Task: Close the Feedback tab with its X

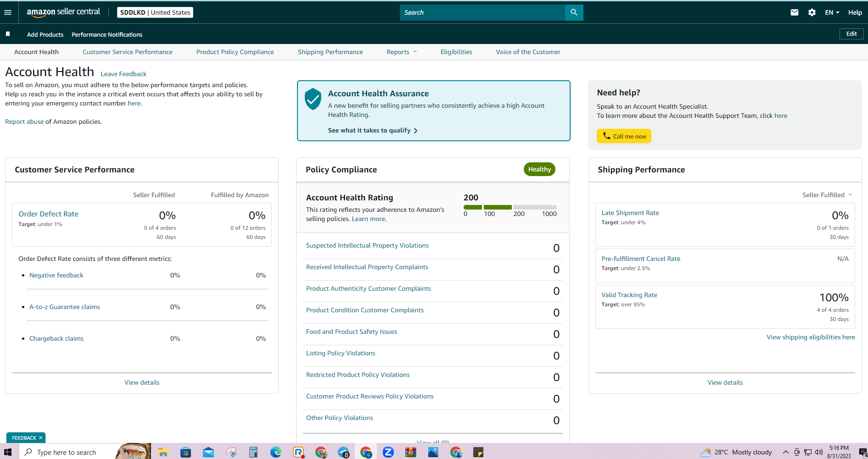Action: point(40,438)
